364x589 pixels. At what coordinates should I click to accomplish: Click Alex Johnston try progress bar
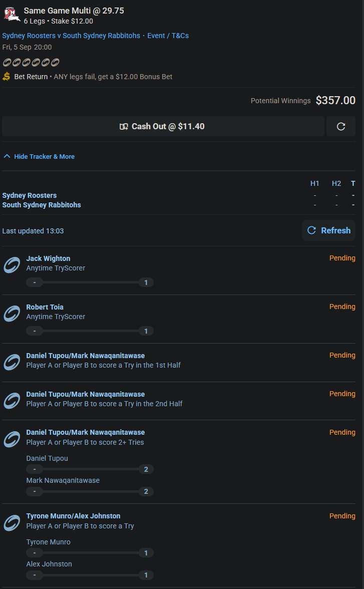point(90,575)
